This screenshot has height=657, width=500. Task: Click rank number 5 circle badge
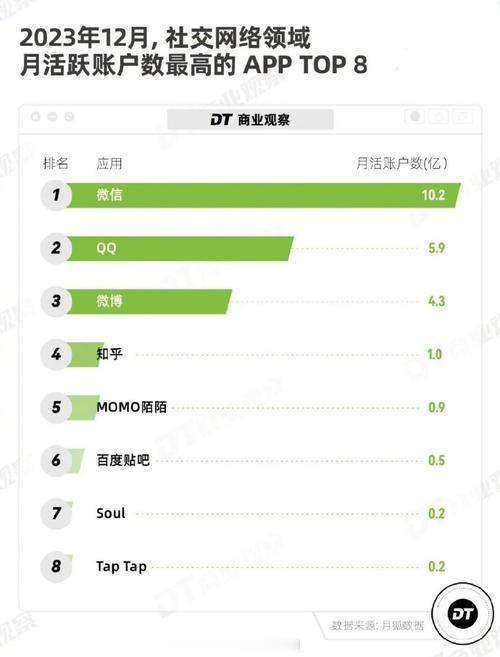point(56,407)
